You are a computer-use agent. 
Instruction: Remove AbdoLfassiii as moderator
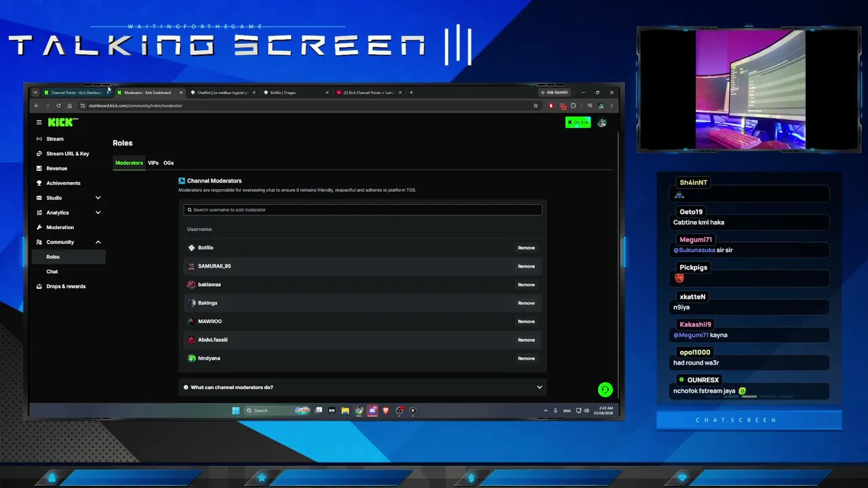526,340
